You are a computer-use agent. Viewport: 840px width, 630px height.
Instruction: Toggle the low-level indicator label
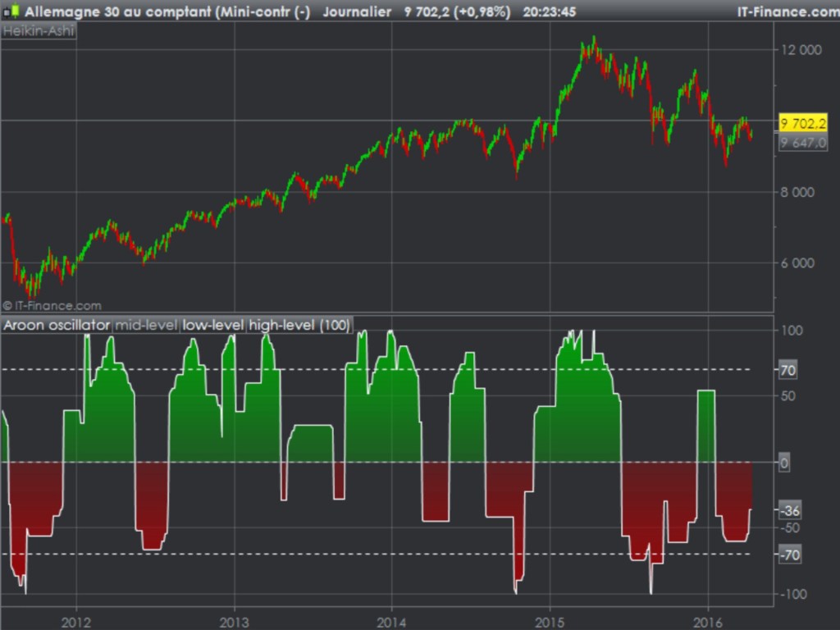pos(212,326)
